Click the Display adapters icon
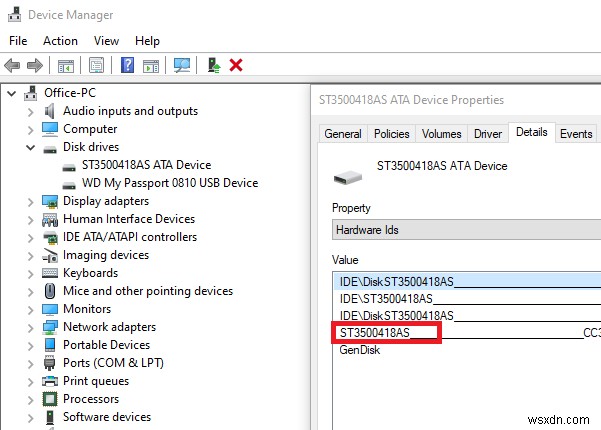The image size is (601, 430). 50,201
